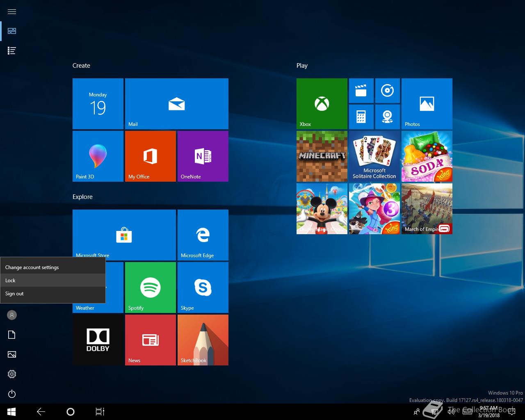
Task: Show the Pinned tiles view
Action: click(12, 31)
